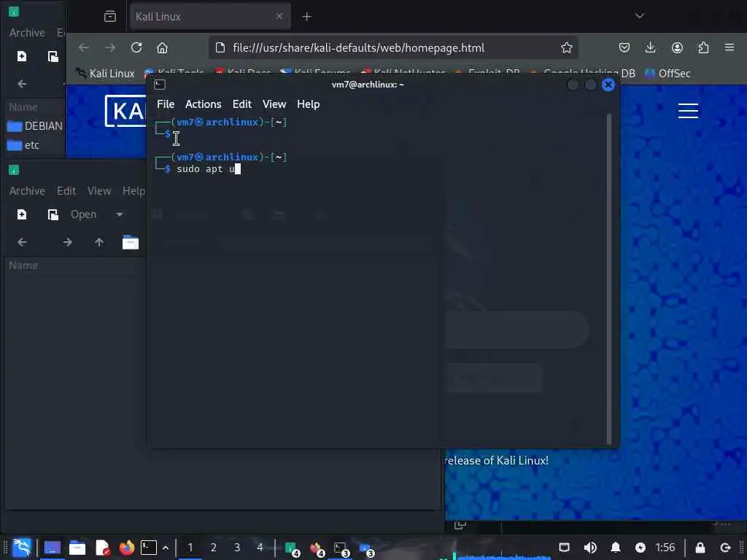The height and width of the screenshot is (560, 747).
Task: Open the Firefox extensions puzzle icon
Action: [703, 47]
